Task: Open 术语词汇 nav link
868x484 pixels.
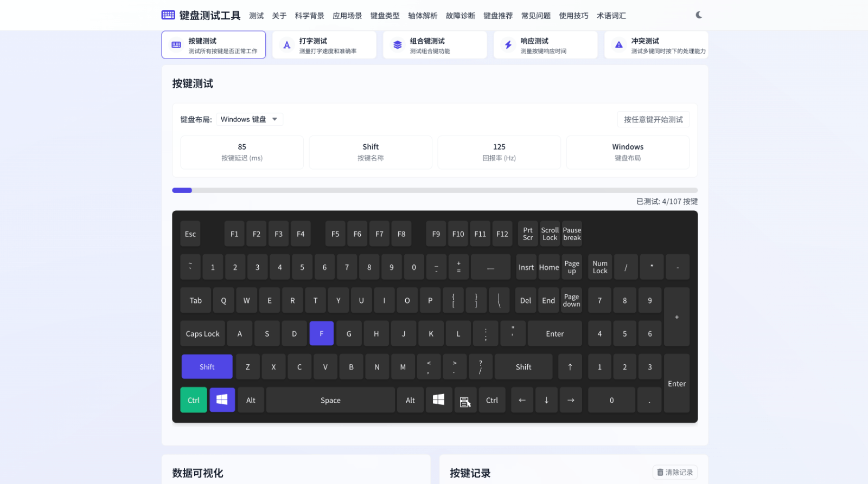Action: tap(611, 16)
